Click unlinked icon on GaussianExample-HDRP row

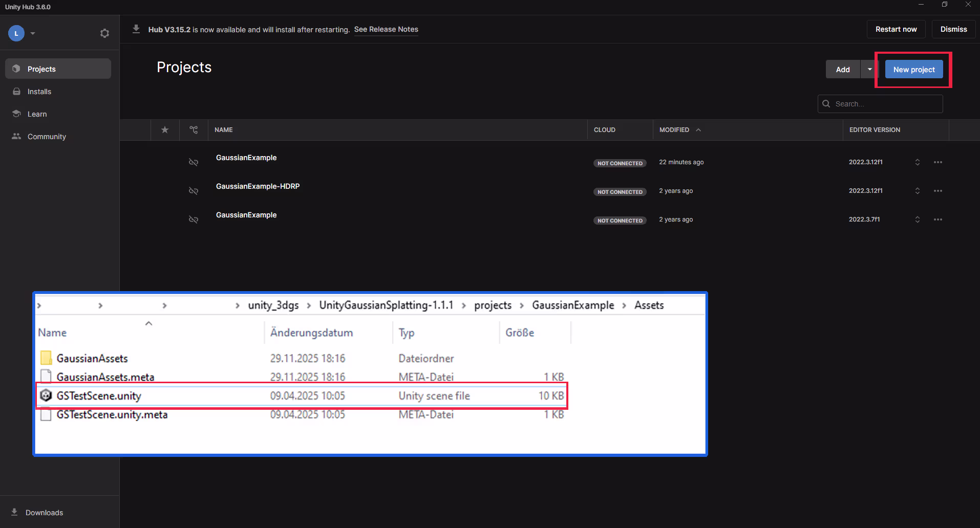pos(194,191)
